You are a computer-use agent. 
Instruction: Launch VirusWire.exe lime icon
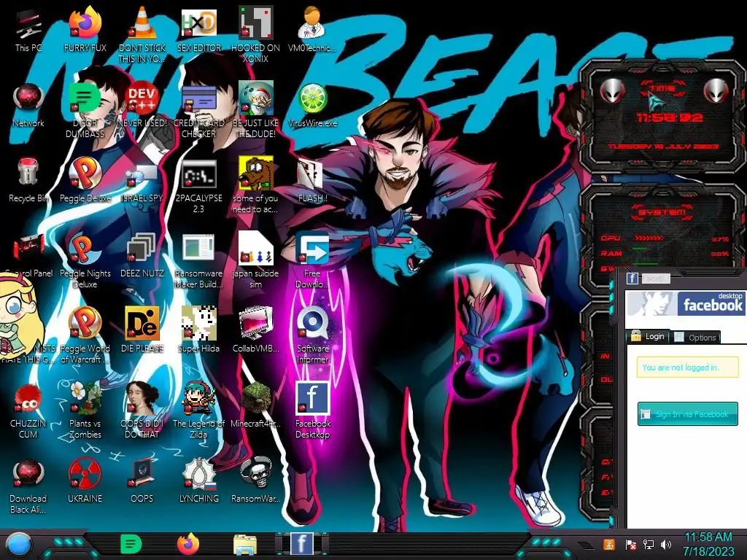[x=312, y=105]
